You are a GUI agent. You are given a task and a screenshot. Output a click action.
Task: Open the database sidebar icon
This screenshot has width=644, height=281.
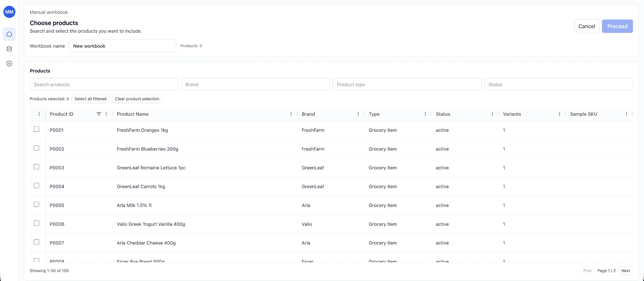tap(9, 49)
